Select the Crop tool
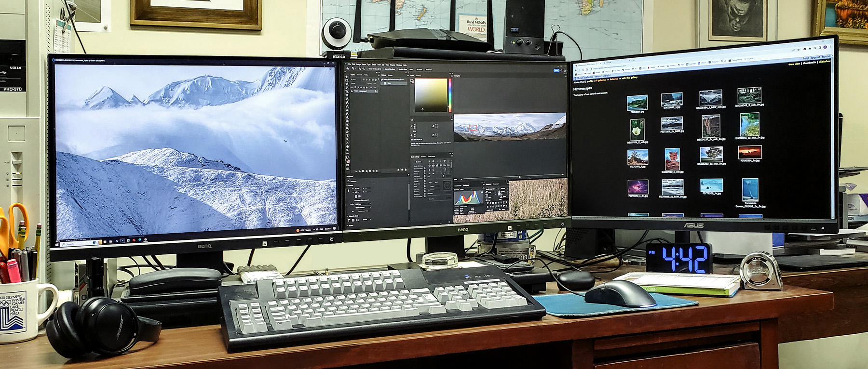This screenshot has width=868, height=369. 347,91
